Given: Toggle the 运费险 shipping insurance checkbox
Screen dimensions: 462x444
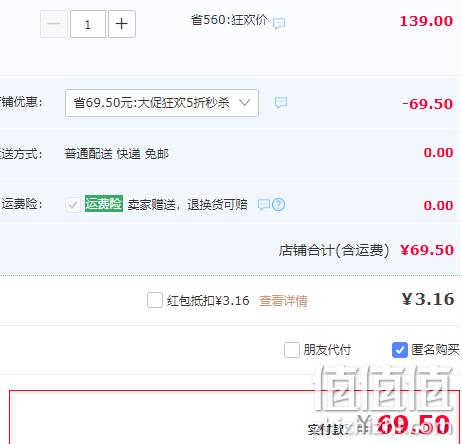Looking at the screenshot, I should (73, 204).
